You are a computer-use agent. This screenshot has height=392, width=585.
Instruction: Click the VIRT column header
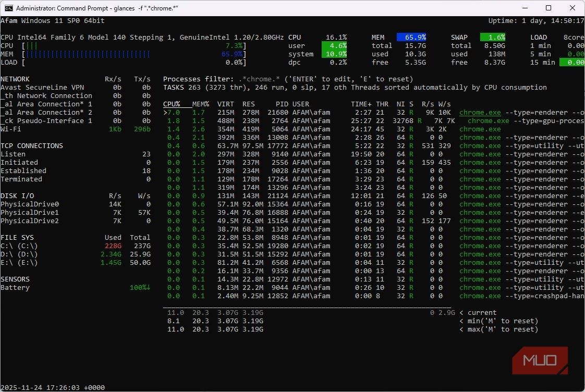click(x=226, y=104)
